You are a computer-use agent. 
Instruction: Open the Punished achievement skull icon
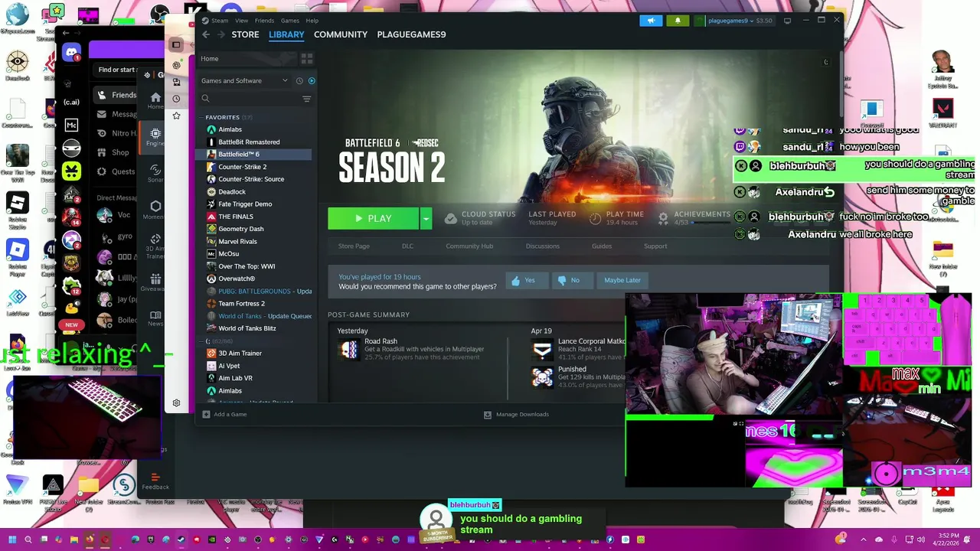(542, 377)
